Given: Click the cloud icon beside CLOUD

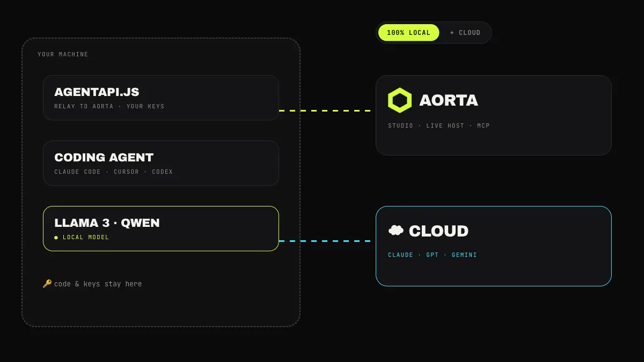Looking at the screenshot, I should click(x=396, y=231).
